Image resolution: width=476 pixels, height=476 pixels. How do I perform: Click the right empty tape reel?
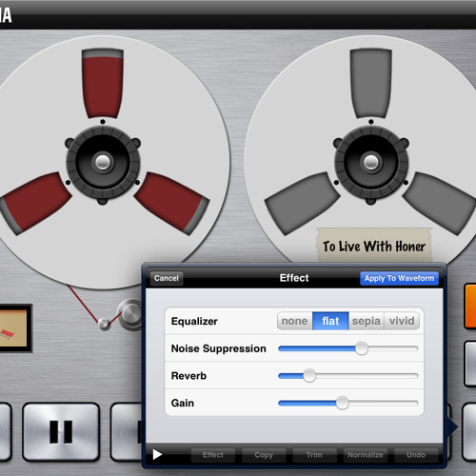370,163
